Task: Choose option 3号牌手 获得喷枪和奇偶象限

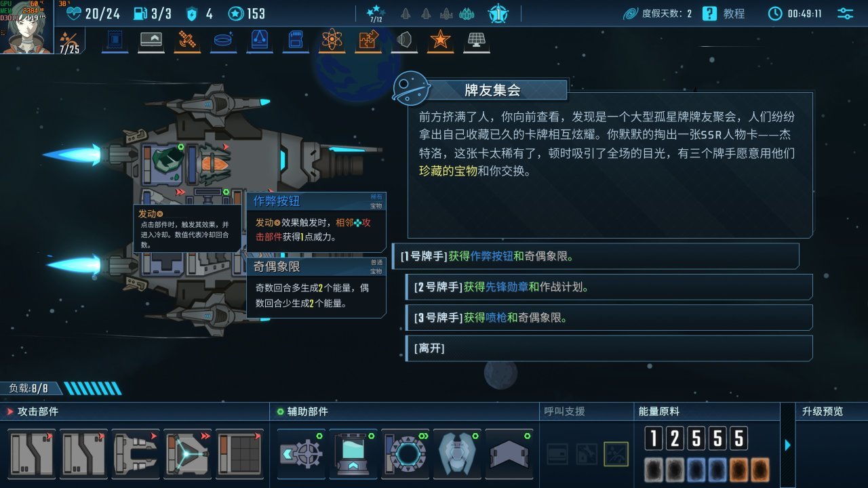Action: tap(609, 317)
